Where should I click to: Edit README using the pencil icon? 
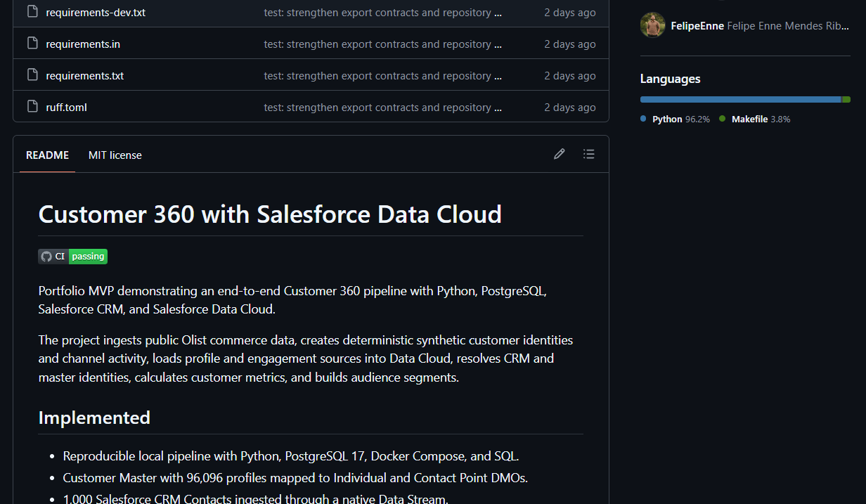point(560,154)
